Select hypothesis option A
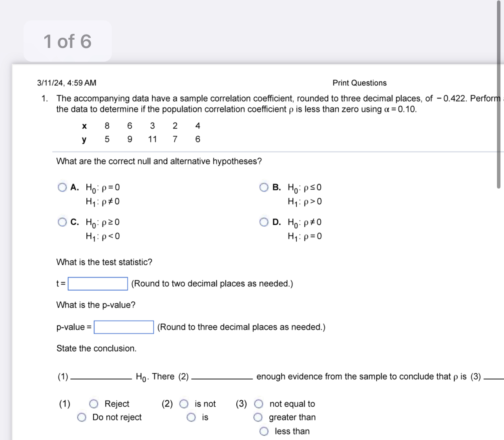The height and width of the screenshot is (440, 504). point(62,187)
